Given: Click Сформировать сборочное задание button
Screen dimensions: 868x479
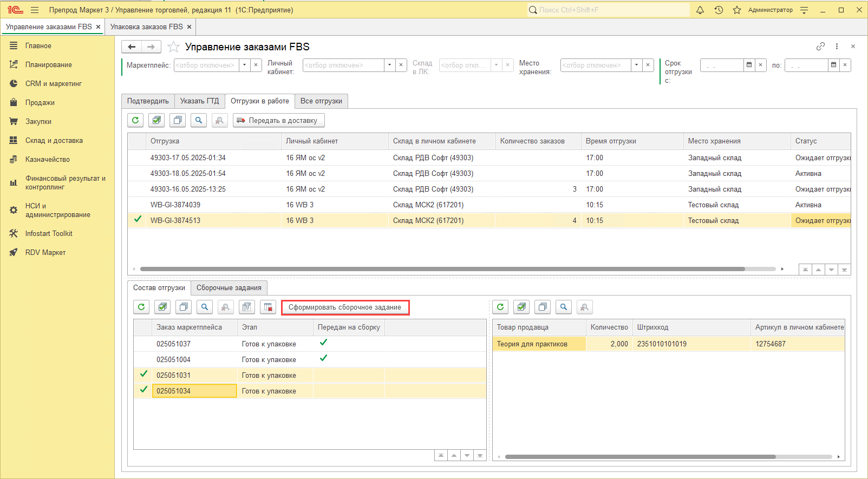Looking at the screenshot, I should (345, 307).
